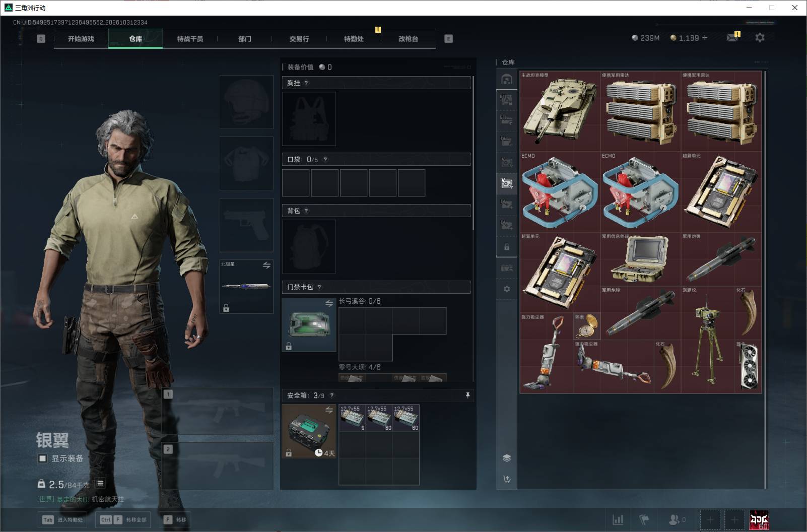The image size is (807, 532).
Task: Open the weight details list icon
Action: click(x=100, y=483)
